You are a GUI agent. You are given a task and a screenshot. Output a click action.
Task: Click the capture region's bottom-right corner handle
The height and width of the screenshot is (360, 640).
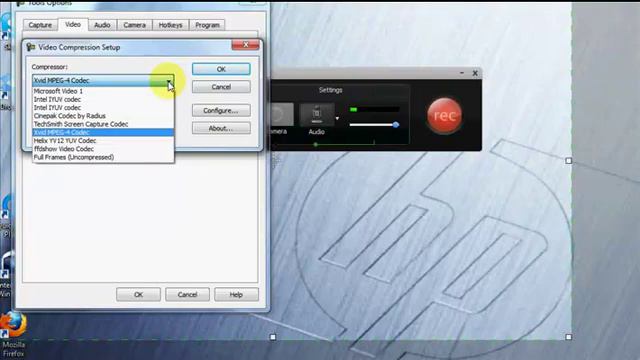(x=569, y=337)
